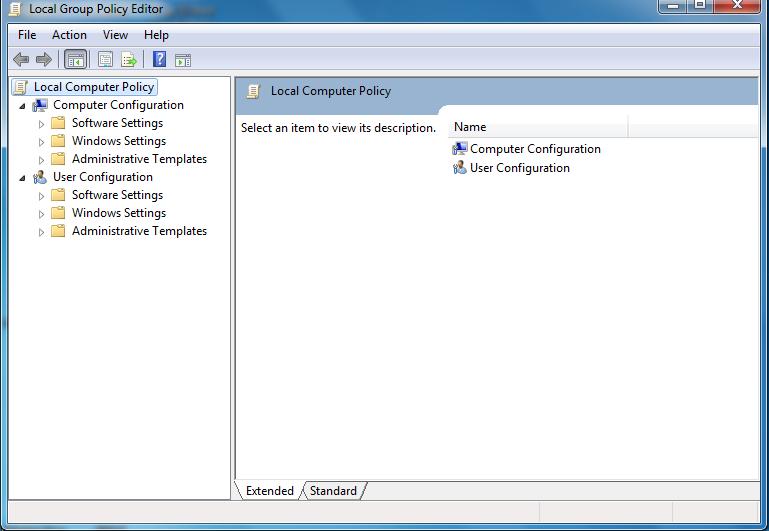This screenshot has width=769, height=531.
Task: Select Software Settings label under User Configuration
Action: 117,195
